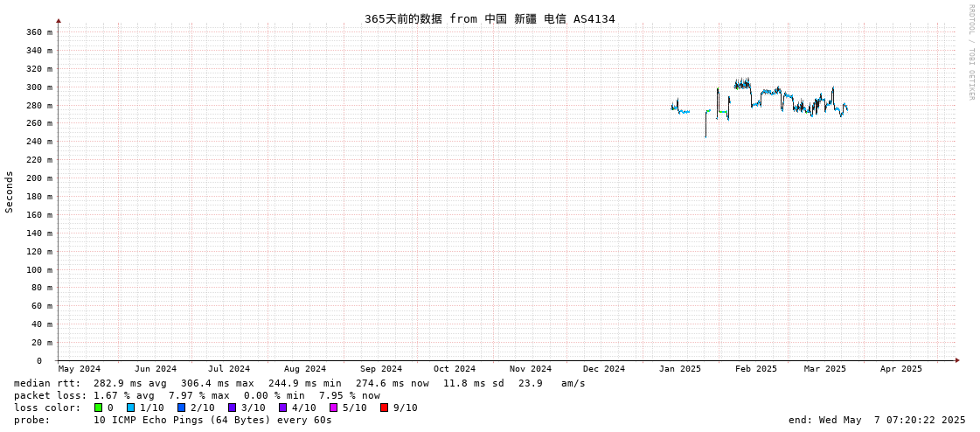This screenshot has height=432, width=980.
Task: Click the light blue 1/10 loss swatch
Action: click(x=130, y=408)
